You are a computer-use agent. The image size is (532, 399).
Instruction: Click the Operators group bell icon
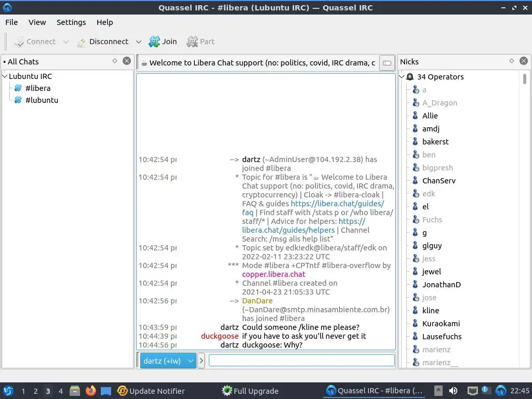click(x=410, y=77)
